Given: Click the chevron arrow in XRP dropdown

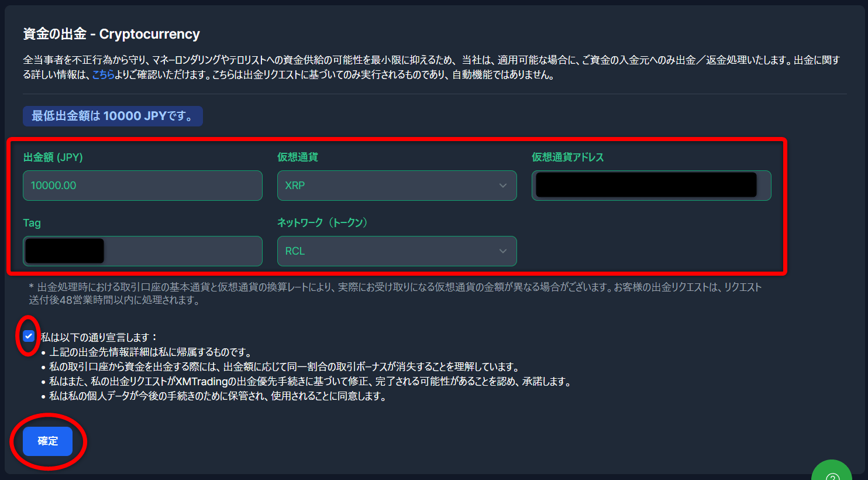Looking at the screenshot, I should pyautogui.click(x=503, y=186).
